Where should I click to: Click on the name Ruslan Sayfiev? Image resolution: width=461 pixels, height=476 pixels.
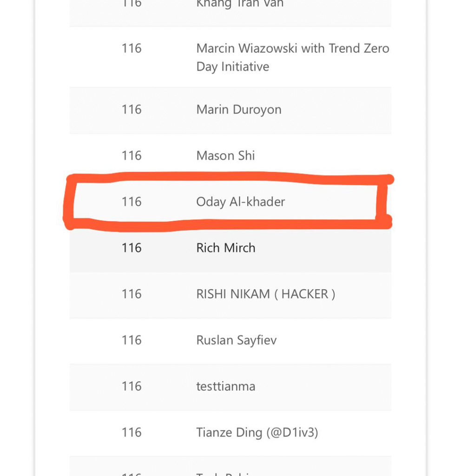click(236, 340)
